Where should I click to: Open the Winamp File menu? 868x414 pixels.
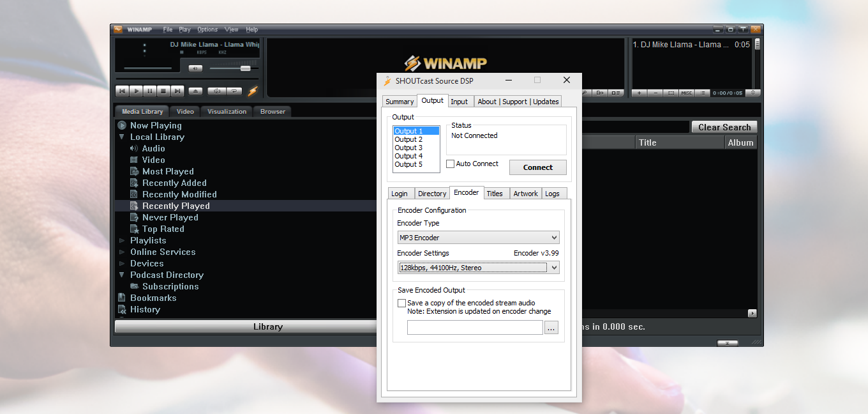click(x=168, y=29)
